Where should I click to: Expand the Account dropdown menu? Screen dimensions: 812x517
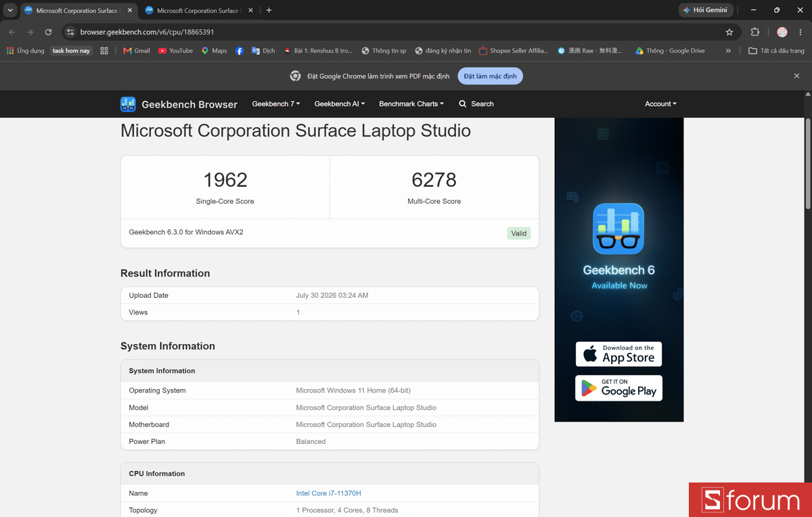pyautogui.click(x=660, y=104)
